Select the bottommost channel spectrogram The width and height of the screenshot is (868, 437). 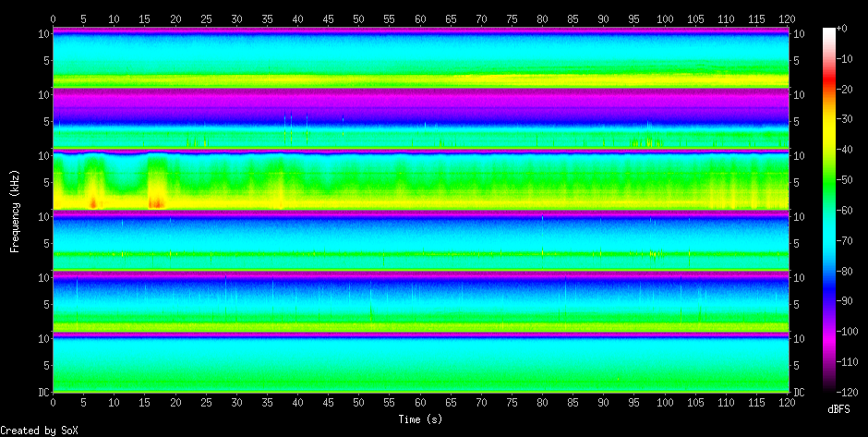click(420, 365)
